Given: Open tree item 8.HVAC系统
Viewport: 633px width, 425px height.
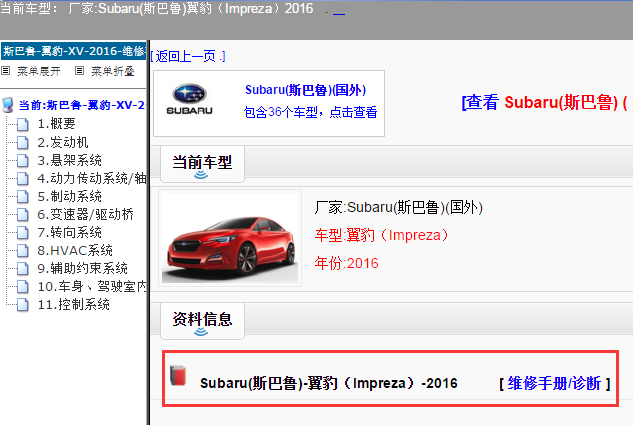Looking at the screenshot, I should click(x=75, y=251).
